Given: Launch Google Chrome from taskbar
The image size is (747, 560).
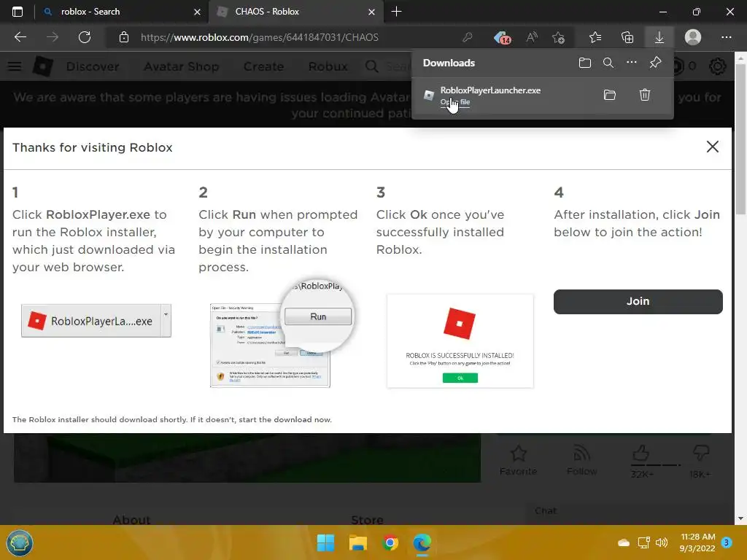Looking at the screenshot, I should click(390, 542).
